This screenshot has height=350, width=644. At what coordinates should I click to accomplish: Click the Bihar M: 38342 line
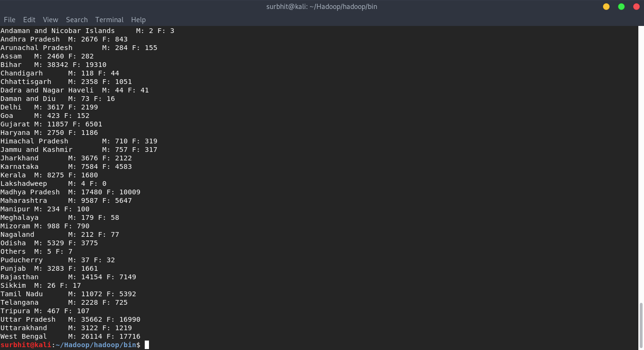(53, 65)
